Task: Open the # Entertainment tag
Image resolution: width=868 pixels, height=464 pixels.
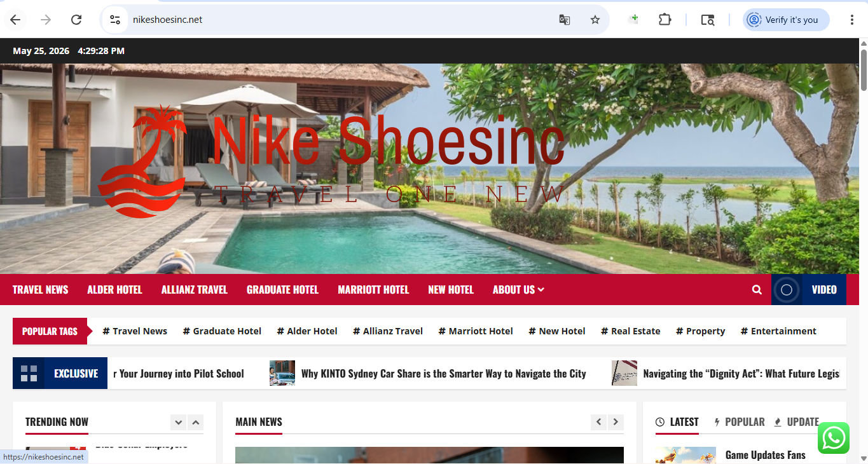Action: coord(778,331)
